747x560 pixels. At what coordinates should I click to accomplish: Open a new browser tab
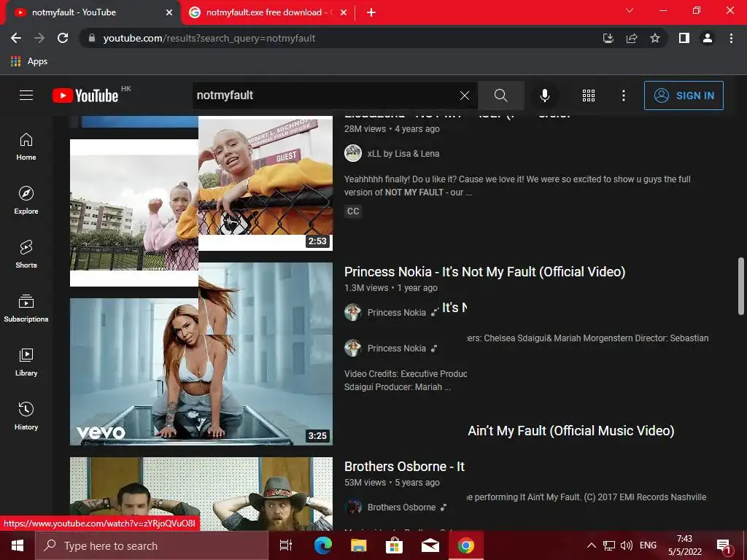[371, 13]
